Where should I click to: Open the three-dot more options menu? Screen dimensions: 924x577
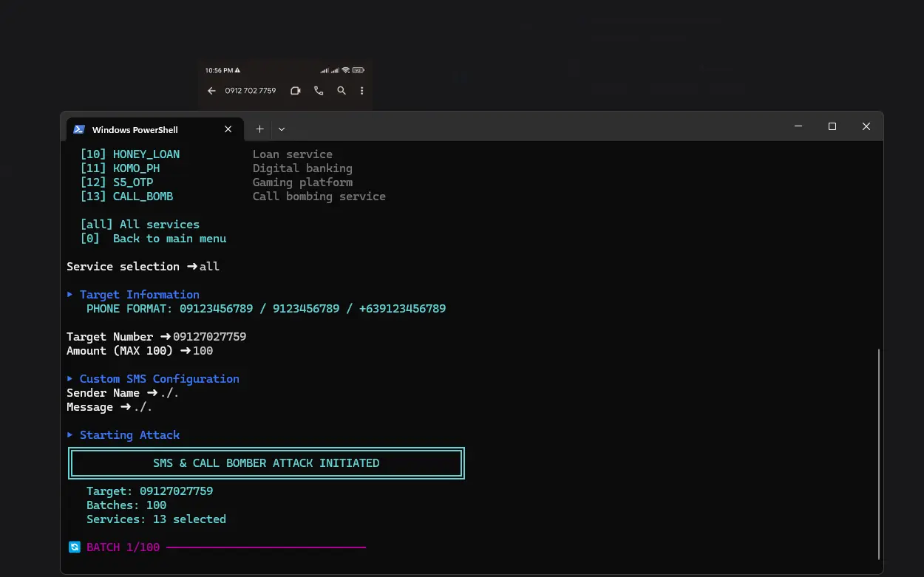point(362,91)
